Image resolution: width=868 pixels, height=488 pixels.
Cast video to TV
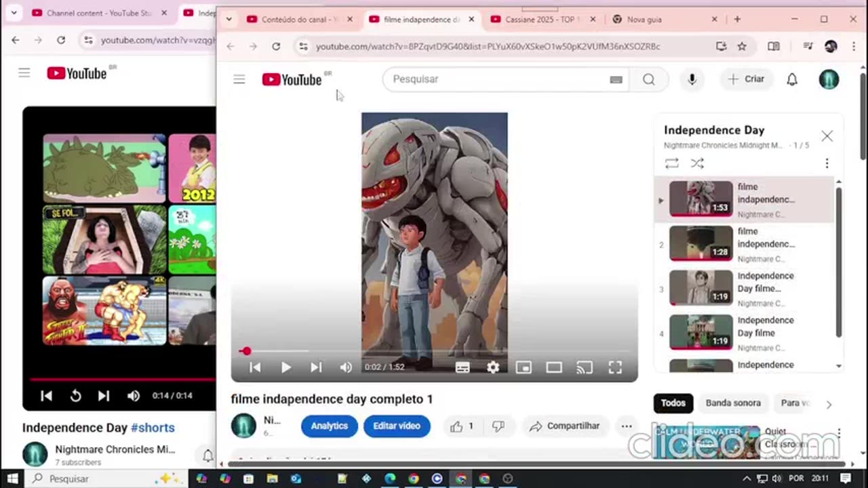tap(585, 367)
